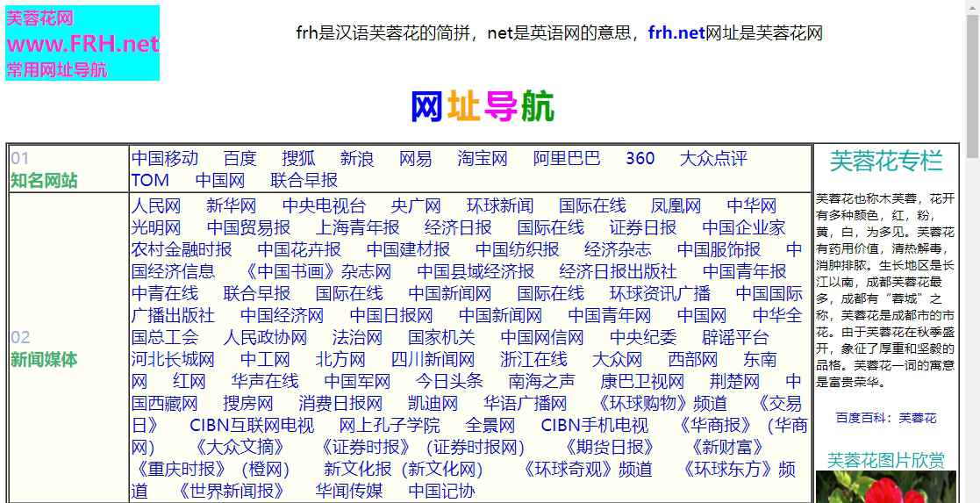Visit 中国青年报
This screenshot has width=980, height=503.
[744, 271]
